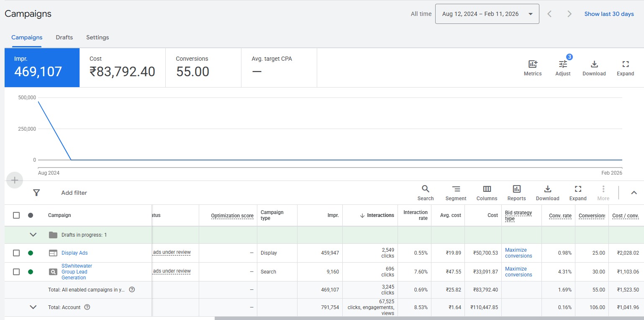Open the Metrics chart options icon
The image size is (644, 320).
pyautogui.click(x=532, y=65)
